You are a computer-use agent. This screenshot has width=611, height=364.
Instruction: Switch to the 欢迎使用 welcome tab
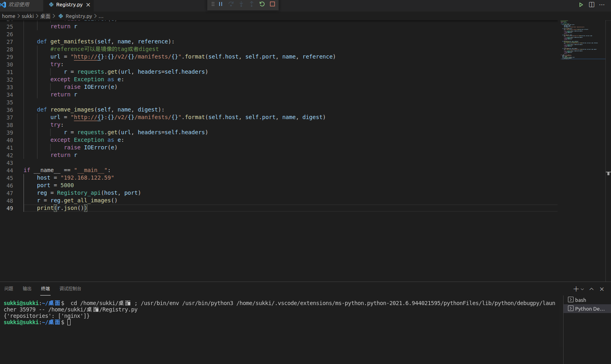point(19,5)
